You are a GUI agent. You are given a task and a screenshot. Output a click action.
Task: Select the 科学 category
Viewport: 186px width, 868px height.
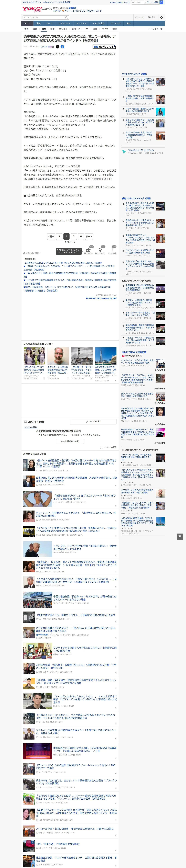(95, 29)
